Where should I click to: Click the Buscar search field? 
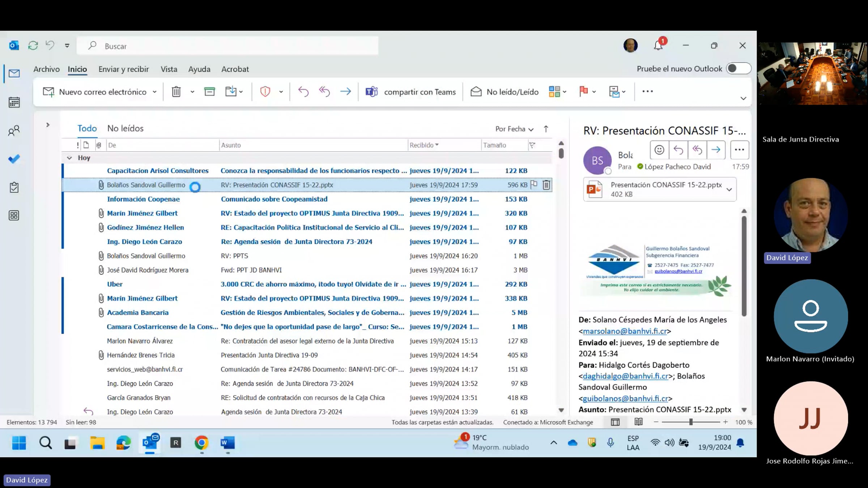pyautogui.click(x=228, y=46)
